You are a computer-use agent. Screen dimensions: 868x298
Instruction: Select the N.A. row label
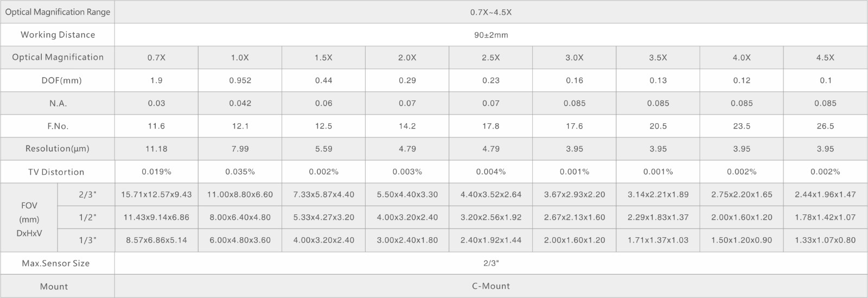pos(58,103)
